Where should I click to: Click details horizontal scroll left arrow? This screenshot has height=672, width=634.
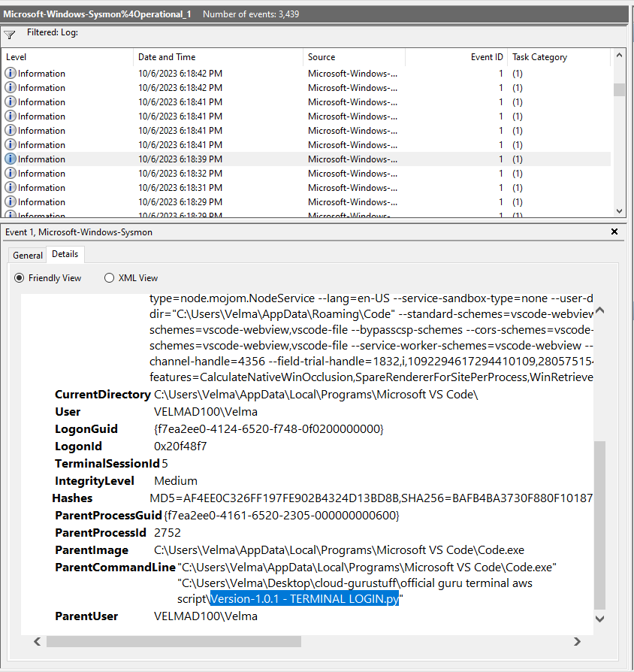[x=38, y=641]
